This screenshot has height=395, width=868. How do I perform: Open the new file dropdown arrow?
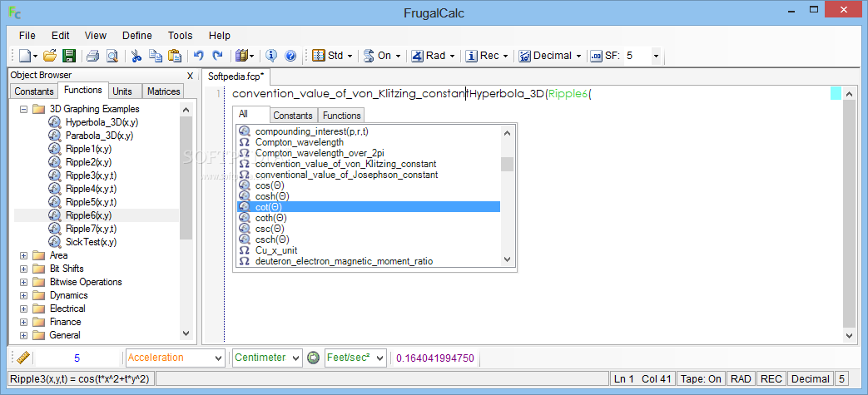pyautogui.click(x=36, y=56)
